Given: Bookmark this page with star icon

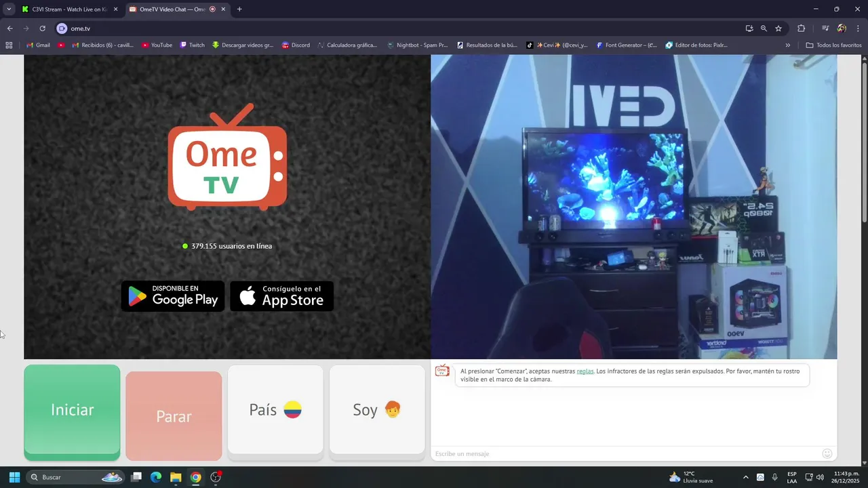Looking at the screenshot, I should (778, 28).
